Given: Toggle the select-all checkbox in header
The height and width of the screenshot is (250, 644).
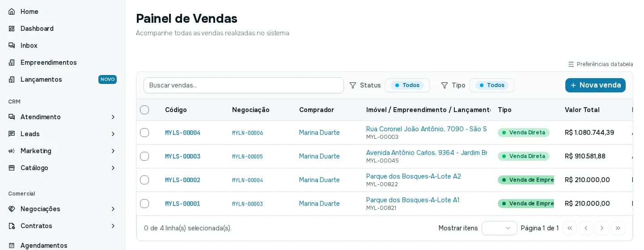Looking at the screenshot, I should coord(144,110).
